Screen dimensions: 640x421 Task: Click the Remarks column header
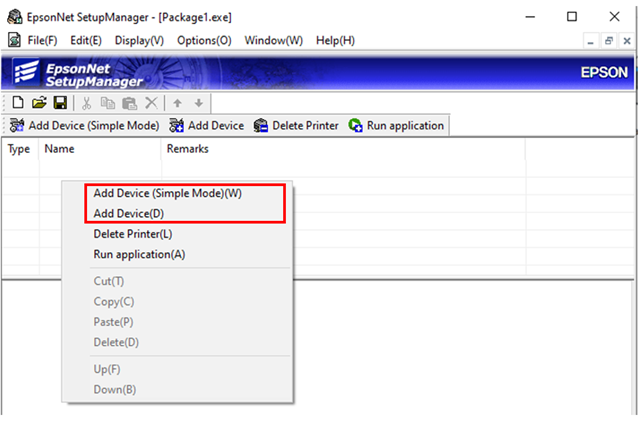click(x=344, y=149)
